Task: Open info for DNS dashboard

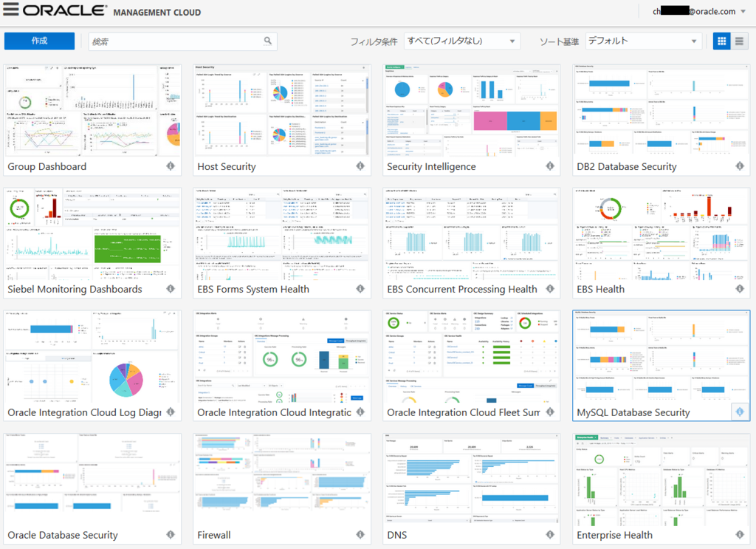Action: (550, 534)
